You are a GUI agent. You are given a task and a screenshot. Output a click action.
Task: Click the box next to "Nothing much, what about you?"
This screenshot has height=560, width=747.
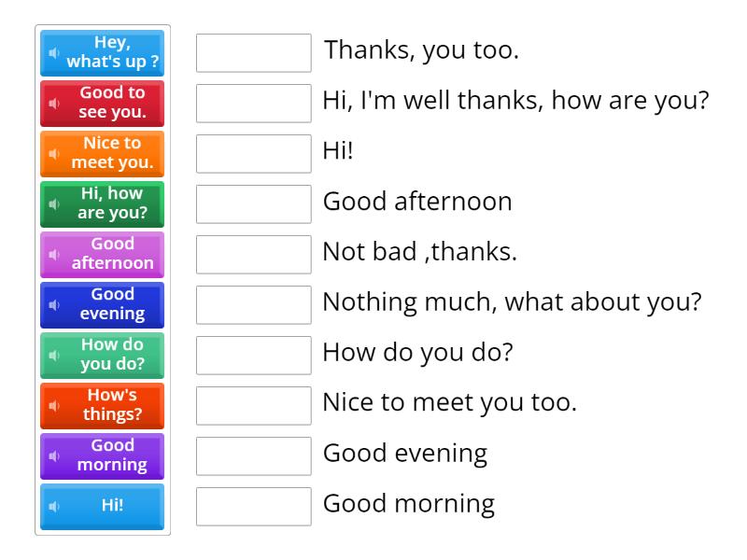click(253, 305)
